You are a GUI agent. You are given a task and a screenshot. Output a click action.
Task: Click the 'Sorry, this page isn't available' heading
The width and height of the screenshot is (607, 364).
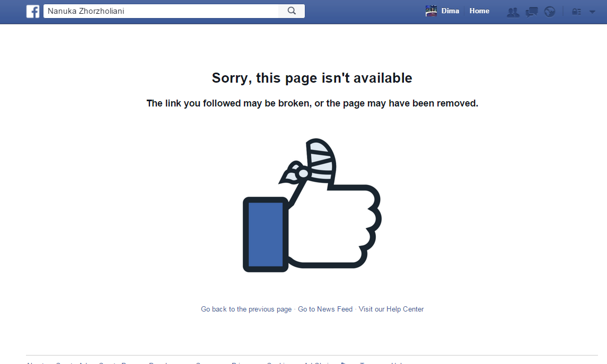312,78
